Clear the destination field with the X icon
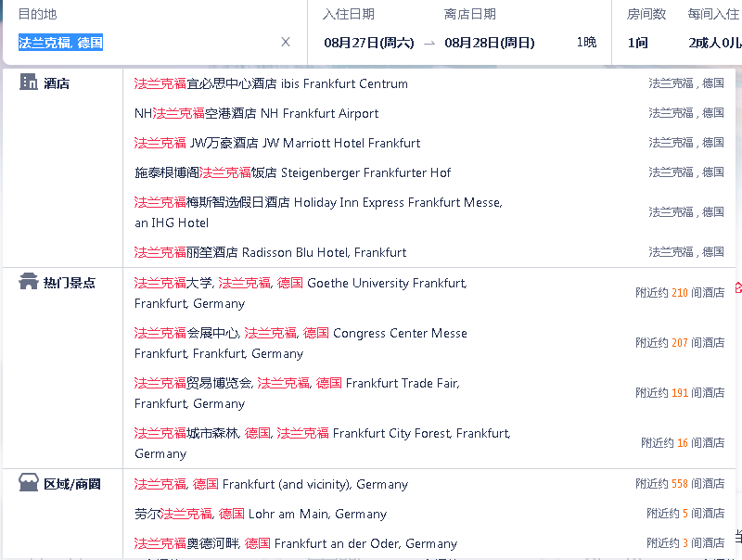The width and height of the screenshot is (742, 560). click(286, 42)
